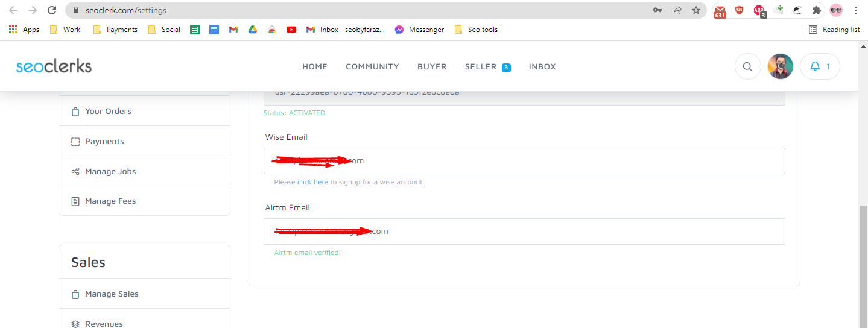This screenshot has width=868, height=328.
Task: Open the Google Docs bookmark
Action: pos(214,30)
